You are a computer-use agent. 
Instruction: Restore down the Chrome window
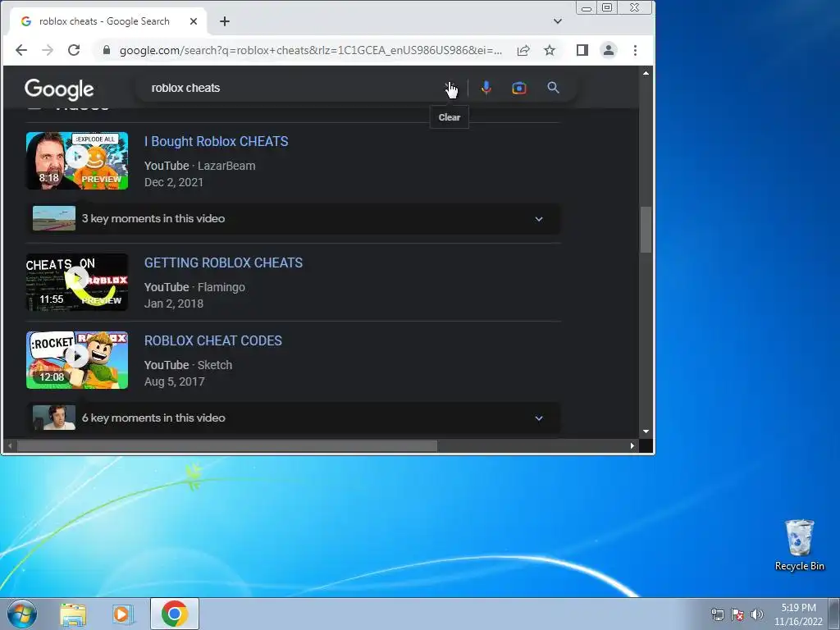[x=607, y=8]
